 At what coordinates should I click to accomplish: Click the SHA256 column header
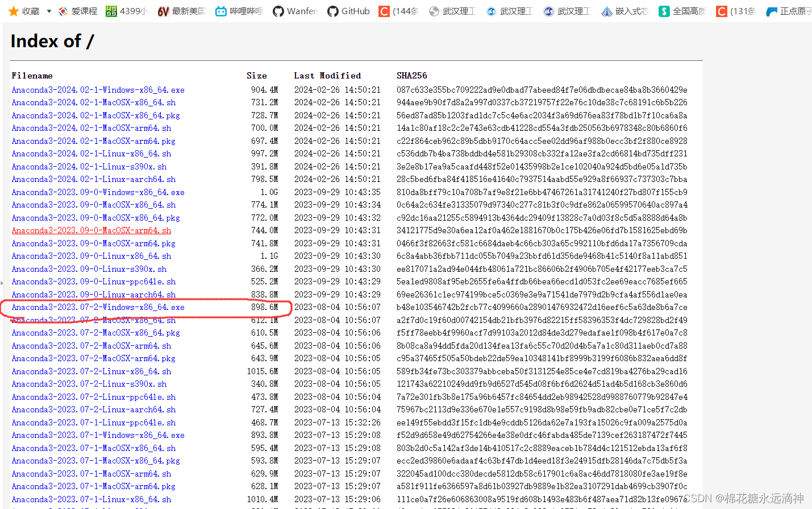pos(411,76)
